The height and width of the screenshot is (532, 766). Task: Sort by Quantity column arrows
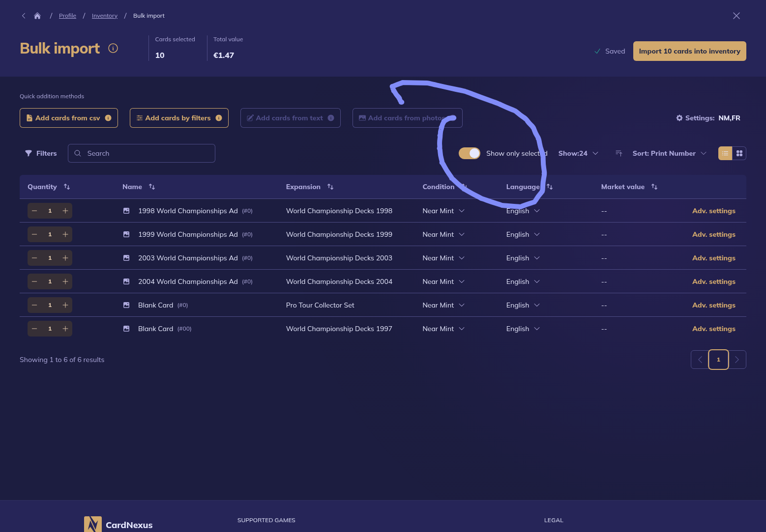click(x=67, y=187)
